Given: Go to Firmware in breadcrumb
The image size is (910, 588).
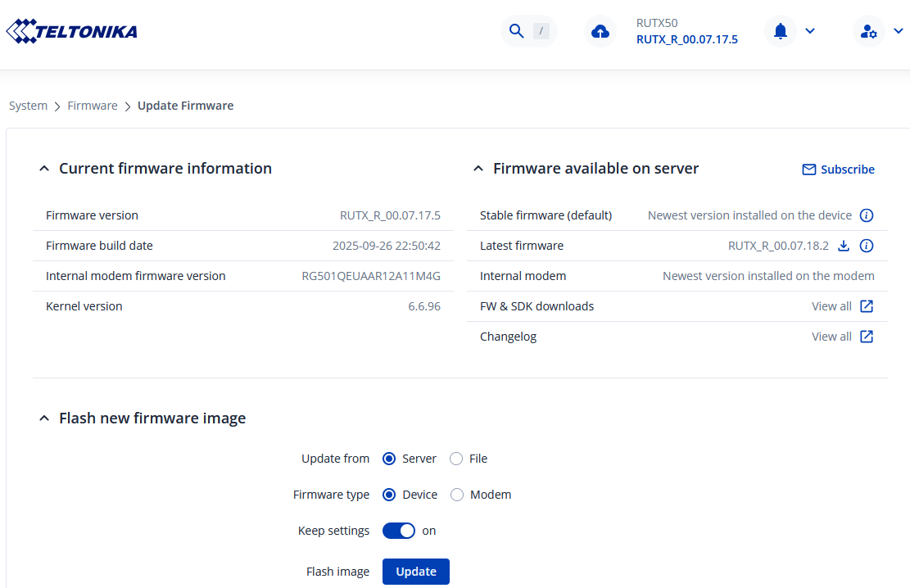Looking at the screenshot, I should (93, 106).
